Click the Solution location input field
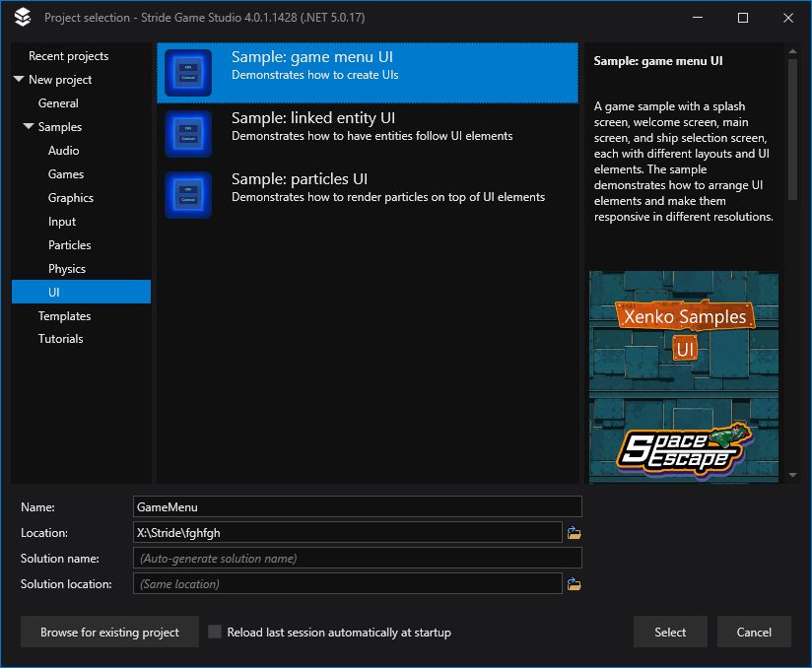 (x=348, y=583)
